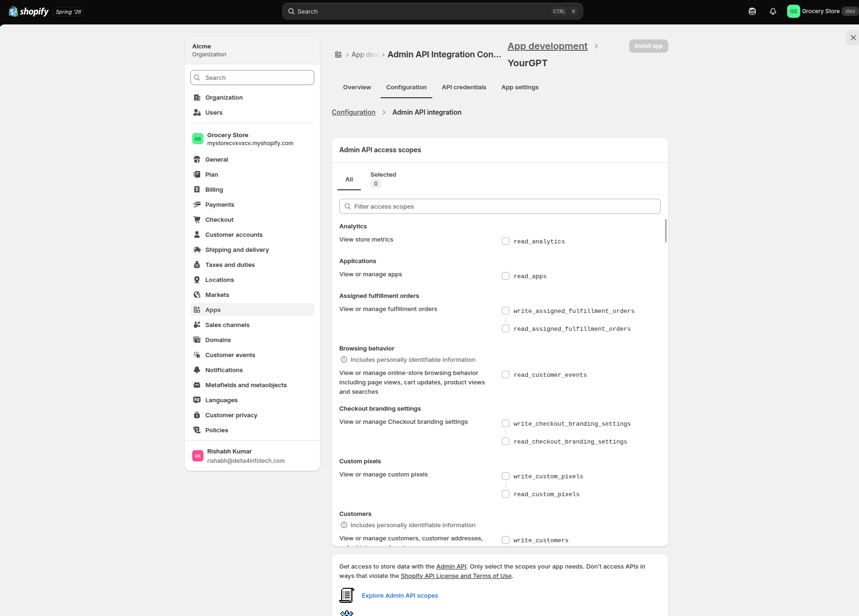Click the Customer events sparkle icon
The height and width of the screenshot is (616, 859).
pos(197,355)
